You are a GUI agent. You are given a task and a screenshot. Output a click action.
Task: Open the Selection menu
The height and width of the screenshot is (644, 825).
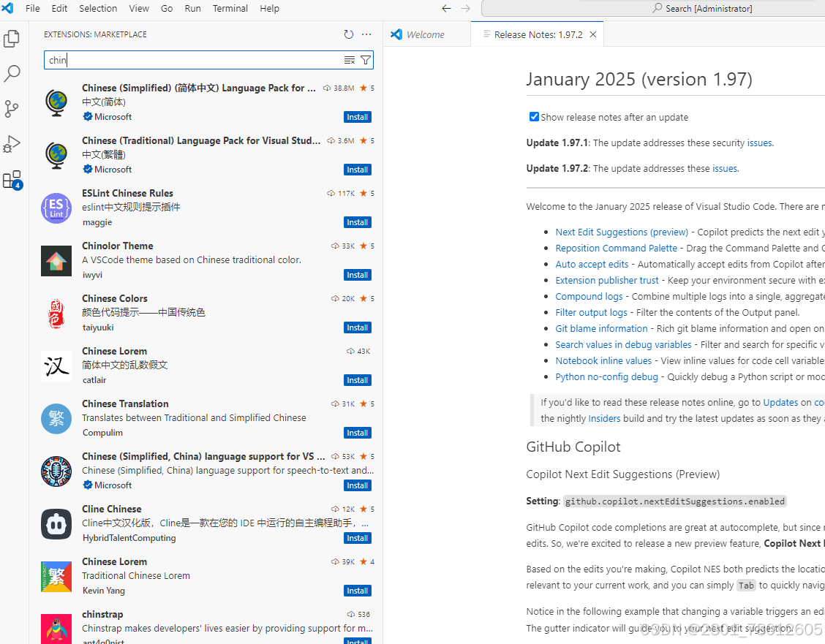point(98,9)
